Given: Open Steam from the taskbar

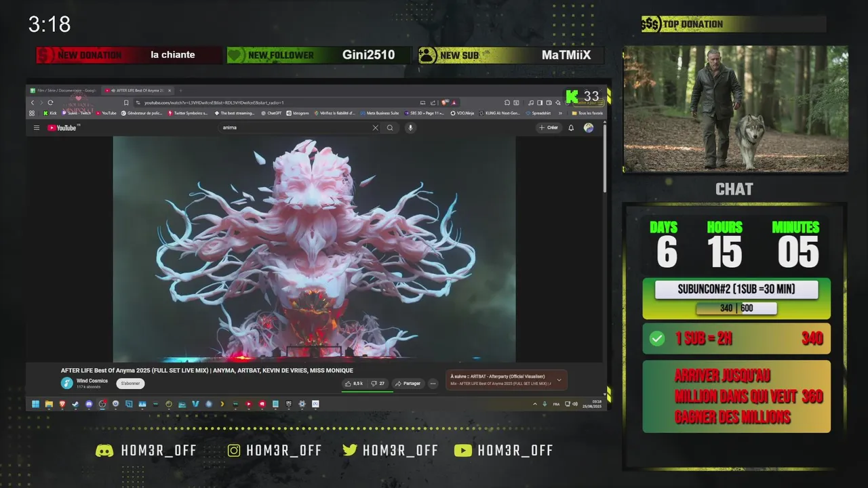Looking at the screenshot, I should point(75,404).
